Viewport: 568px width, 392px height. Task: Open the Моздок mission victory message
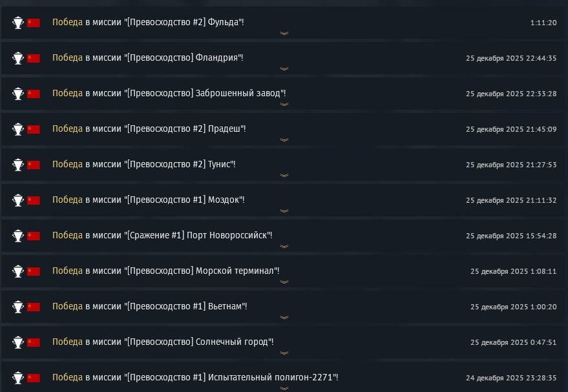click(149, 200)
